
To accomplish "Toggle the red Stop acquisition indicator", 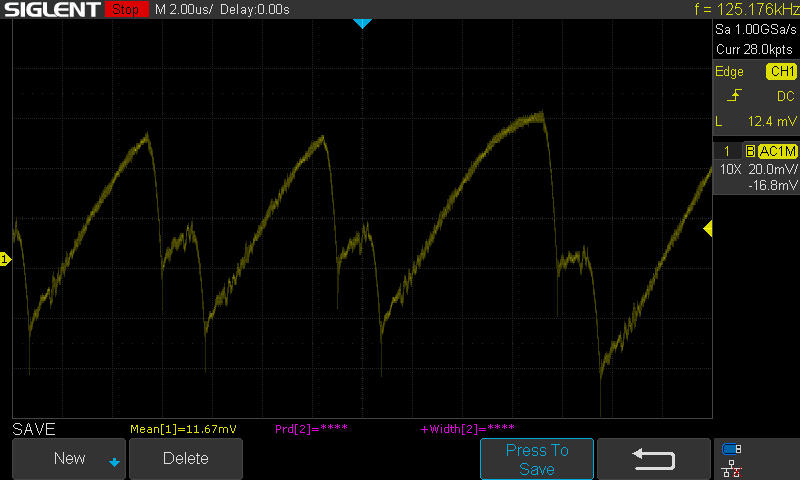I will pyautogui.click(x=124, y=9).
